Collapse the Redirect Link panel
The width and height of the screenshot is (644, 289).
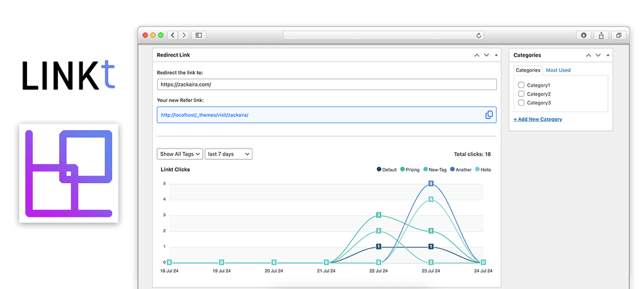click(496, 55)
